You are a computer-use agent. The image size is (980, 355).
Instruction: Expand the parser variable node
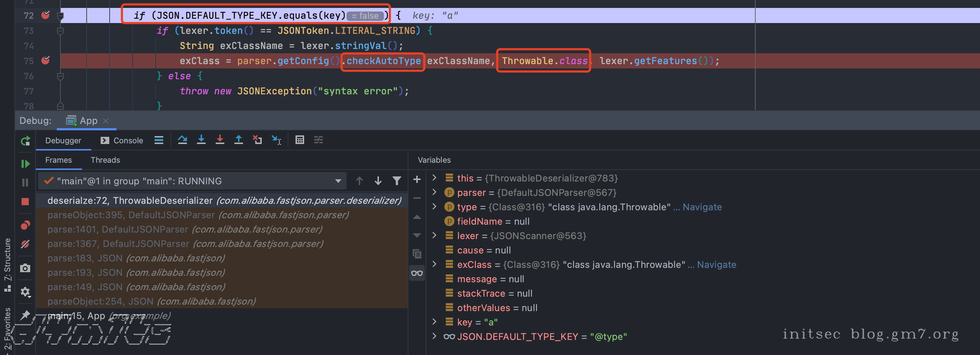coord(434,192)
